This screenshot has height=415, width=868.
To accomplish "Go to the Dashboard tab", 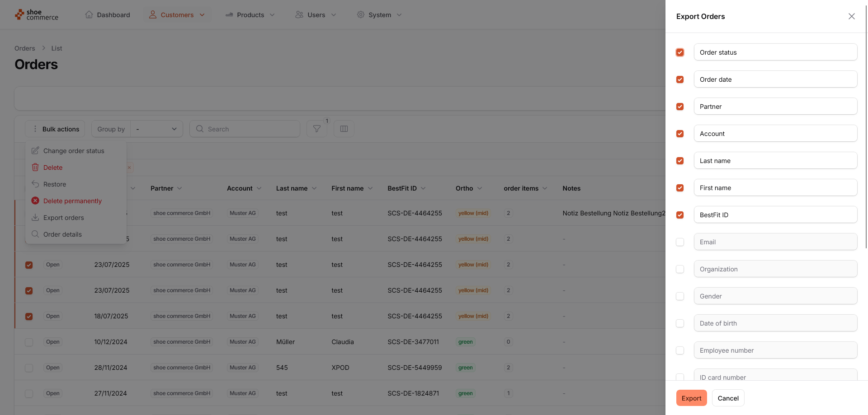I will click(x=108, y=15).
